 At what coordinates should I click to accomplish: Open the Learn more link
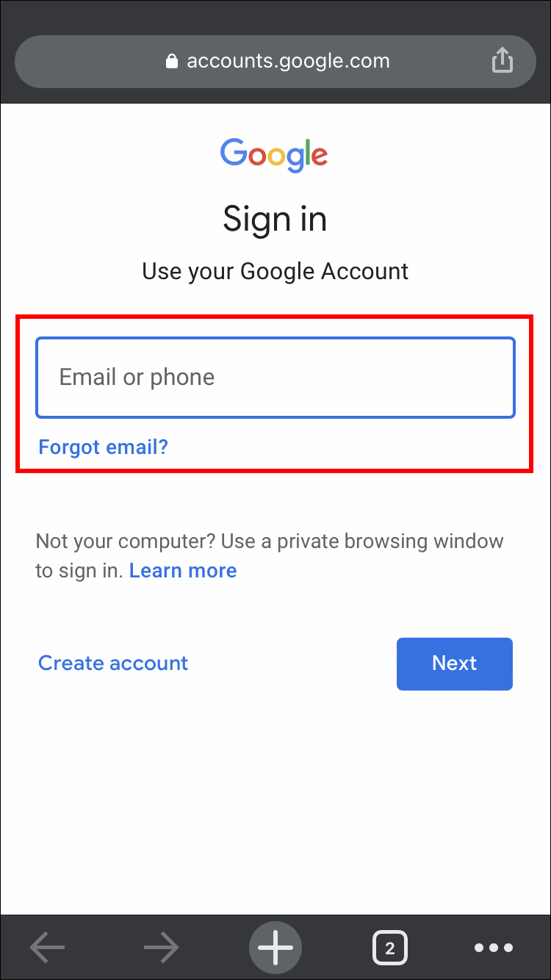(183, 571)
